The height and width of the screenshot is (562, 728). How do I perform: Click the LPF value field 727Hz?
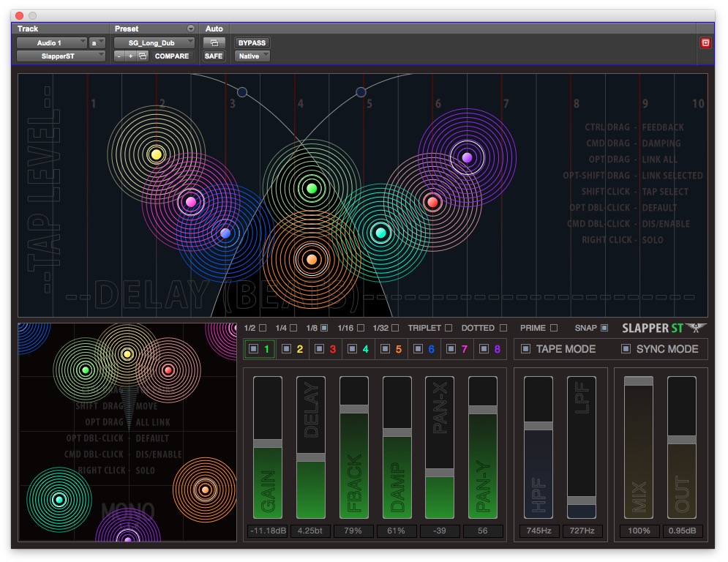pos(582,531)
